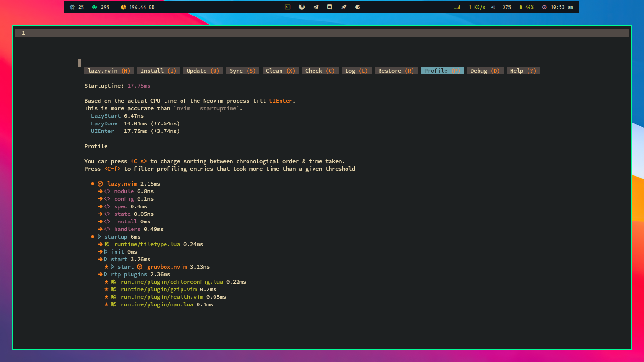Click the LazyDone 14.01ms line

(135, 123)
